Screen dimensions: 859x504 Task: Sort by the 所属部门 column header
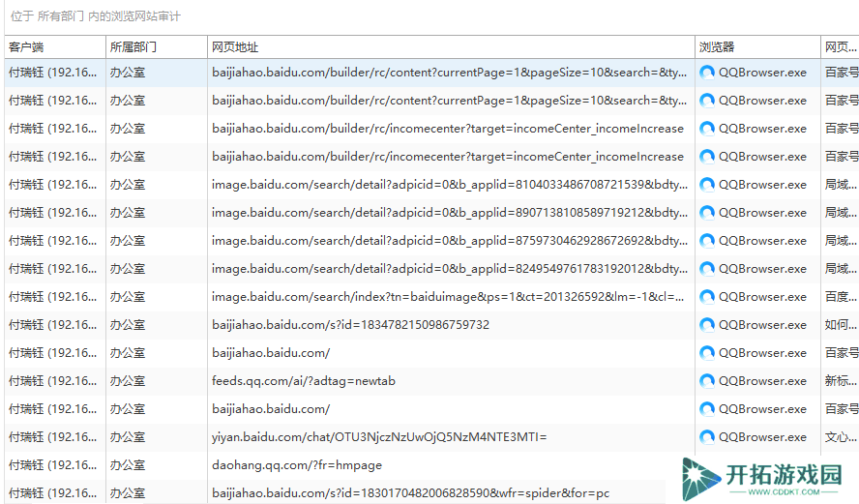coord(157,47)
